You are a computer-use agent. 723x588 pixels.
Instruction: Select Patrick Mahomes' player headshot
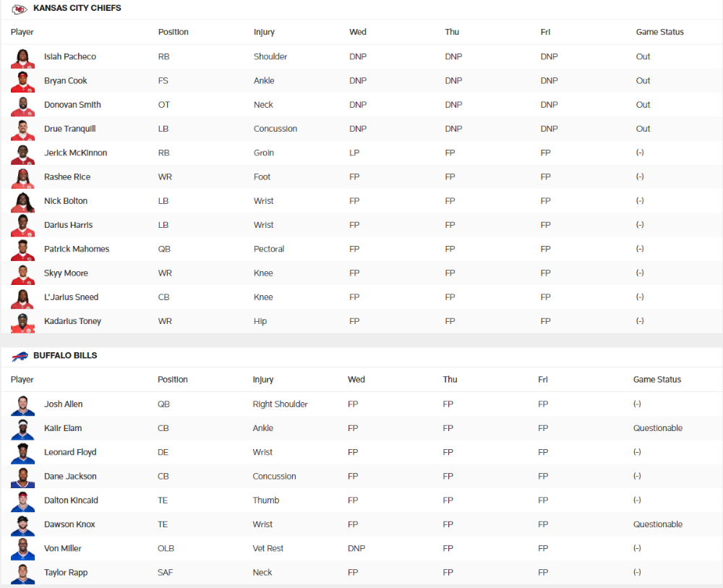click(x=22, y=250)
